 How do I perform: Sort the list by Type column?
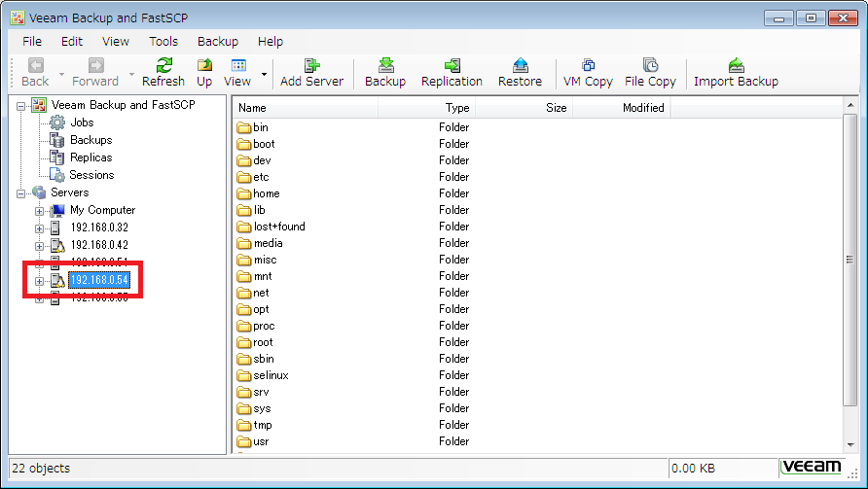click(427, 108)
